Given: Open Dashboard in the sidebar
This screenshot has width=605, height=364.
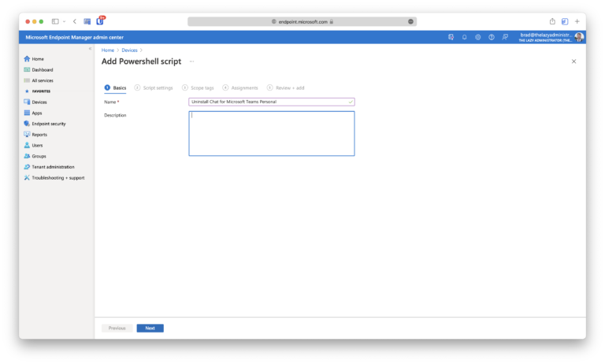Looking at the screenshot, I should point(39,70).
